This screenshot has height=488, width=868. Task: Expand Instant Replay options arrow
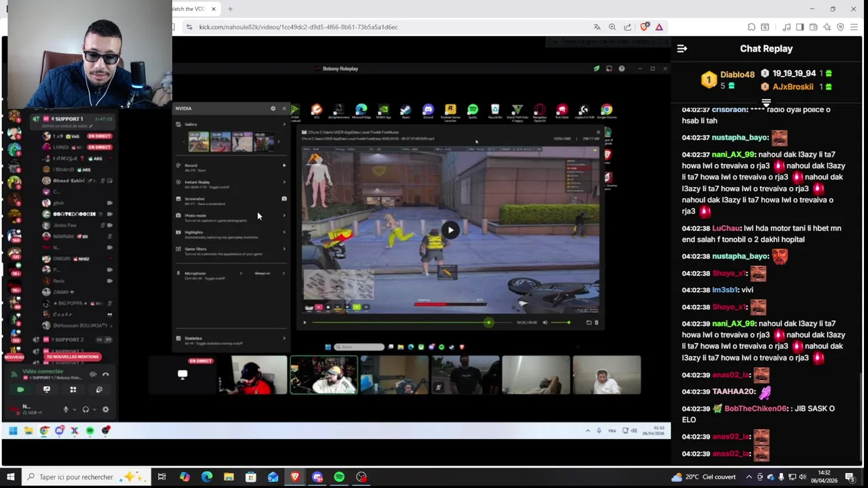pos(284,182)
